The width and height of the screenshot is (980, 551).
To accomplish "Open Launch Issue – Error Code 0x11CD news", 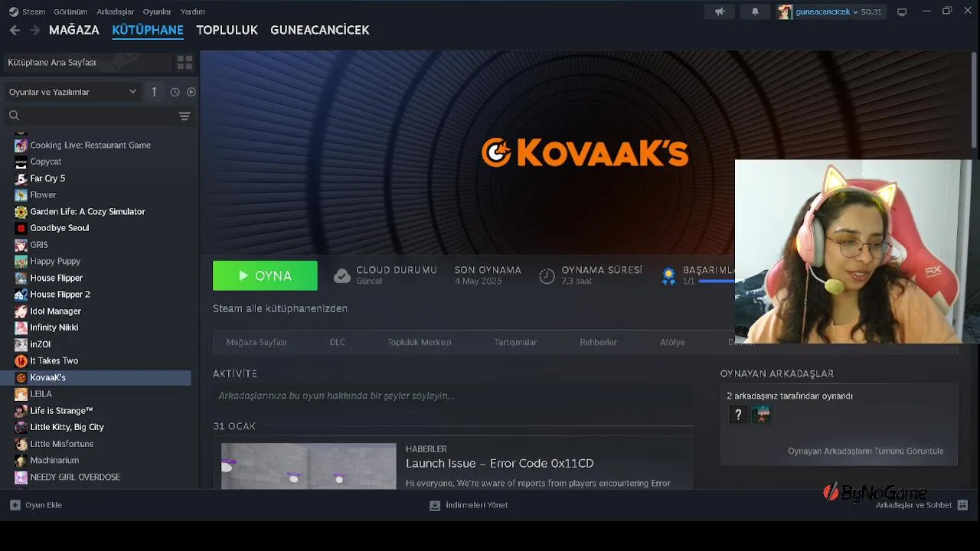I will click(x=499, y=463).
